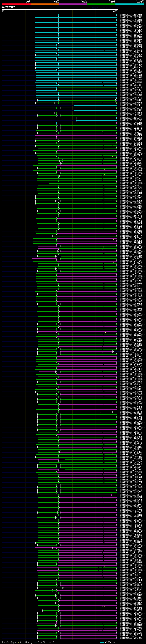This screenshot has height=644, width=146.
Task: Select hit UniRef100_A4RT84
Action: [x=131, y=113]
